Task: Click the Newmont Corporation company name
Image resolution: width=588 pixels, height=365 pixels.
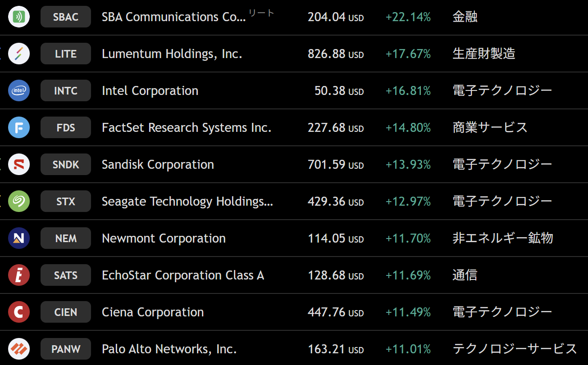Action: [164, 239]
